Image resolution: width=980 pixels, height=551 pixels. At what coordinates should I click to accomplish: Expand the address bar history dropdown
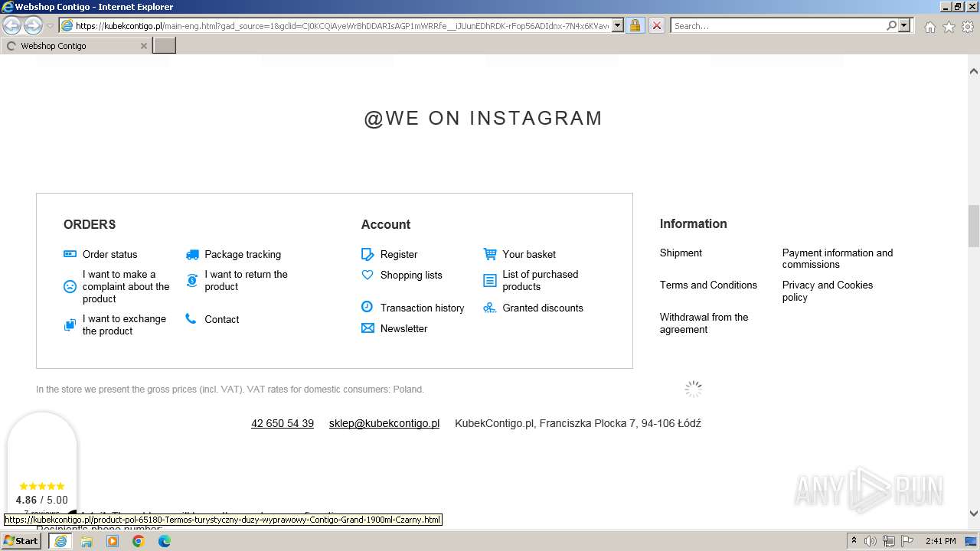[x=618, y=25]
